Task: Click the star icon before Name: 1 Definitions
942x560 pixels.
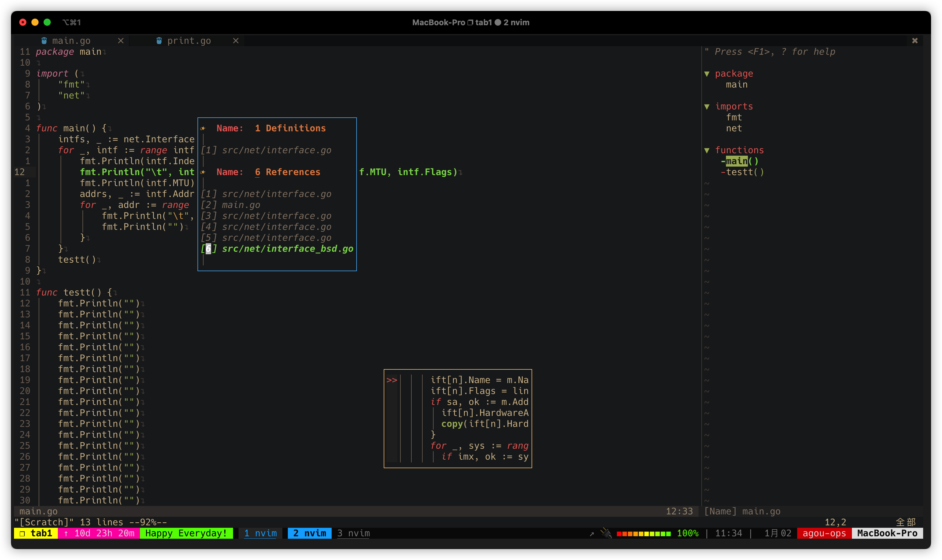Action: click(204, 128)
